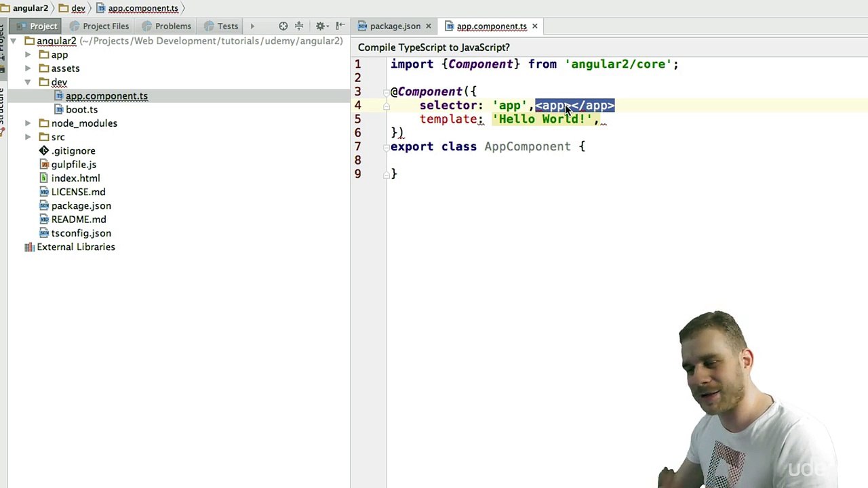Expand the node_modules folder arrow
868x488 pixels.
tap(28, 123)
